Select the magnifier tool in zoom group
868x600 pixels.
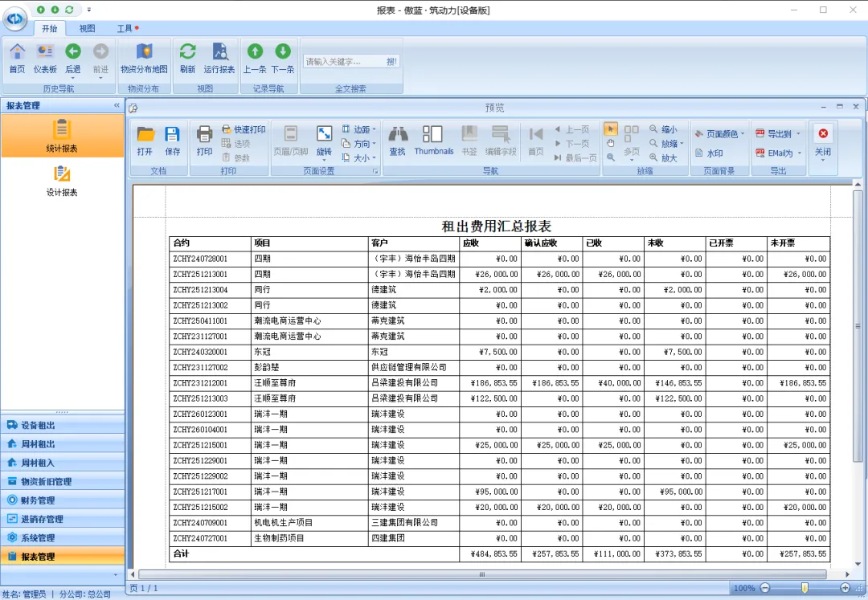coord(610,157)
